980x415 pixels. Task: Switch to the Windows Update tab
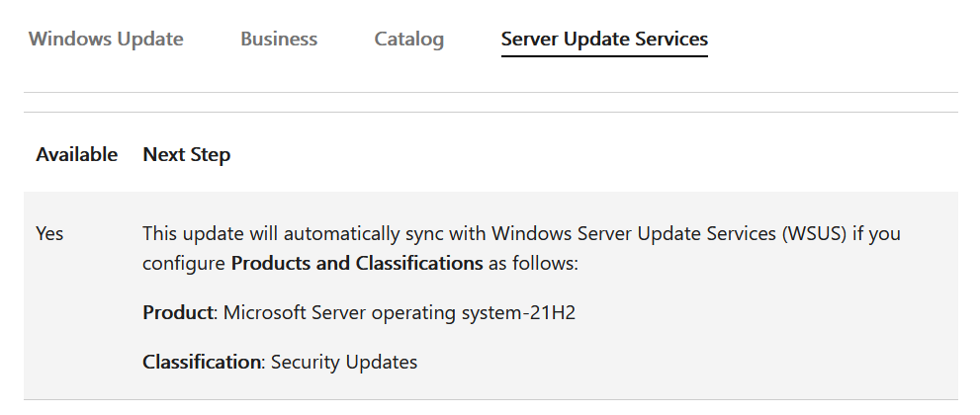point(106,40)
